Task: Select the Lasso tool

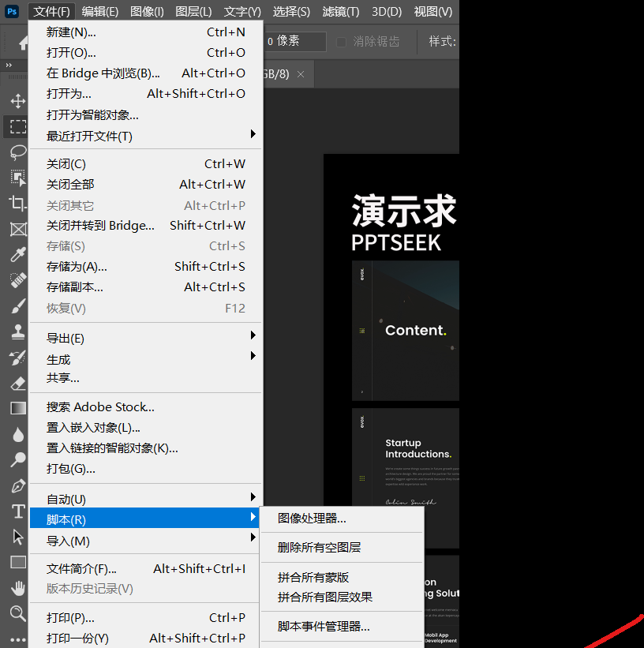Action: tap(17, 152)
